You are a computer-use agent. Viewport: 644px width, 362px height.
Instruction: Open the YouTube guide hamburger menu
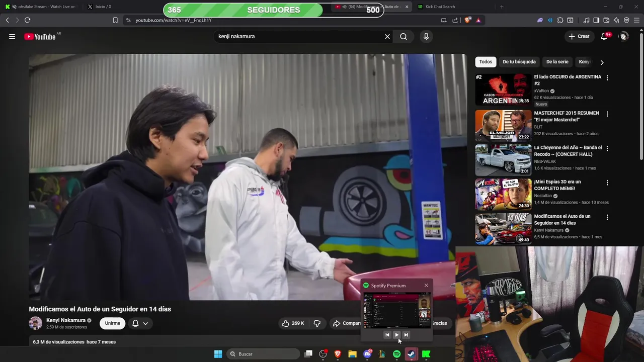(12, 37)
